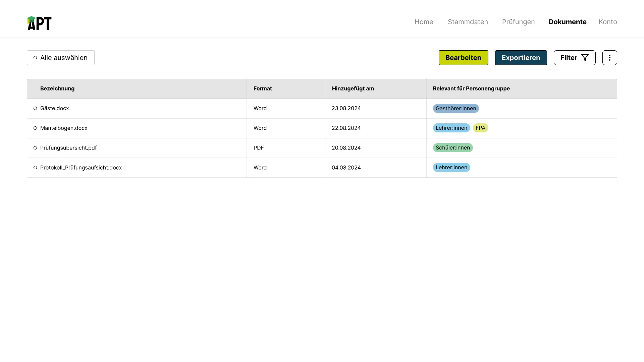This screenshot has width=644, height=362.
Task: Select the Mantelbogen.docx row radio button
Action: click(35, 128)
